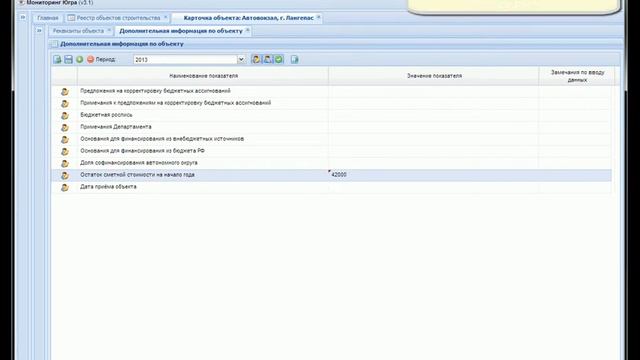
Task: Click the icon in the внебюджетных источников row
Action: pyautogui.click(x=64, y=139)
